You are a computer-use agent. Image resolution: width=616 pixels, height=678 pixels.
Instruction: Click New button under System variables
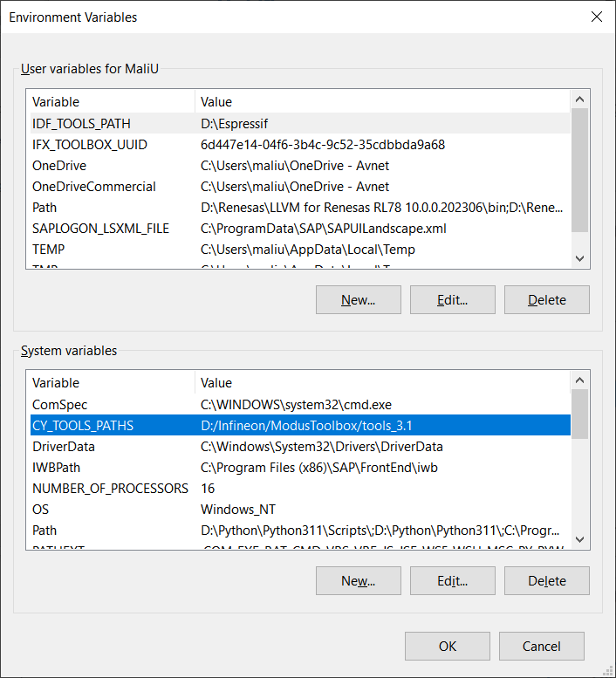pyautogui.click(x=358, y=580)
